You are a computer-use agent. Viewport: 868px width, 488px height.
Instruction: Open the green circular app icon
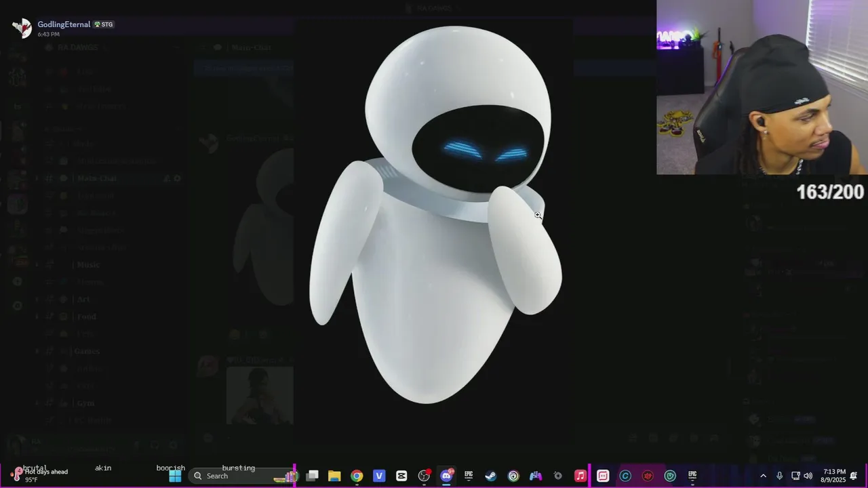(x=670, y=476)
